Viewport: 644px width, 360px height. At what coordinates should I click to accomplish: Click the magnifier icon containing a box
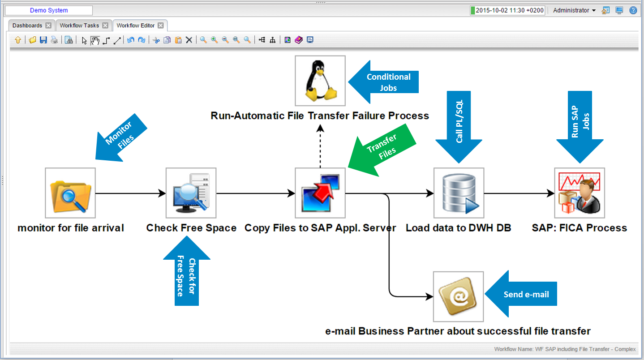236,40
